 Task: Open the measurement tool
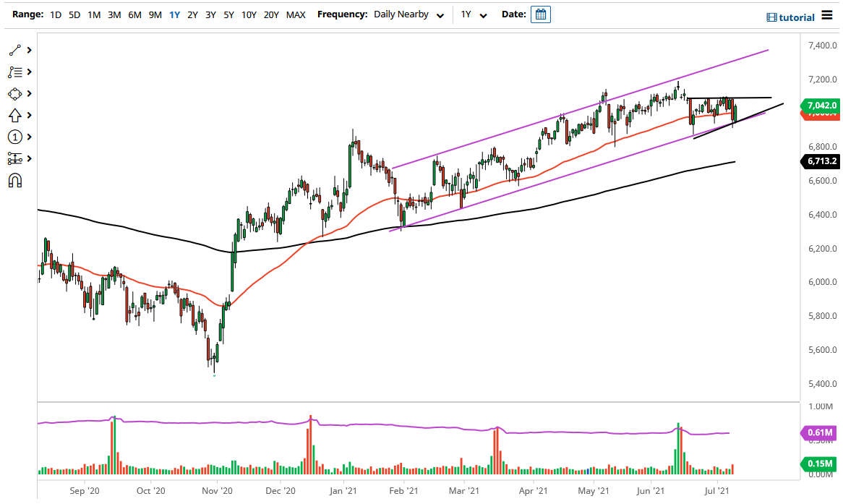[14, 158]
